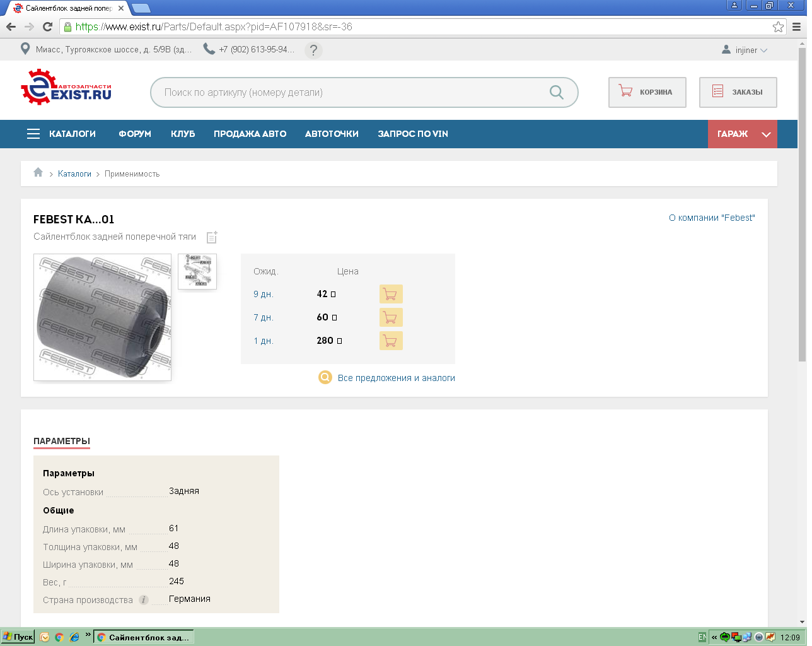
Task: Open the question mark help icon
Action: coord(313,50)
